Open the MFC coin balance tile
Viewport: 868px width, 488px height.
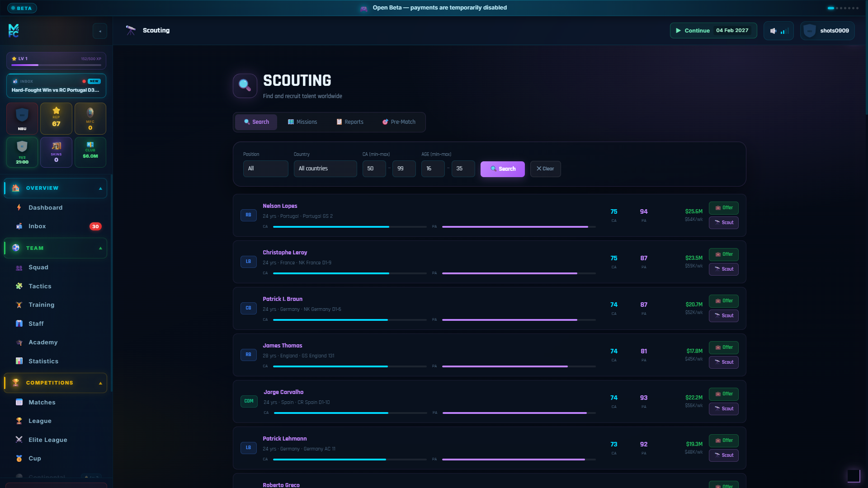(90, 118)
